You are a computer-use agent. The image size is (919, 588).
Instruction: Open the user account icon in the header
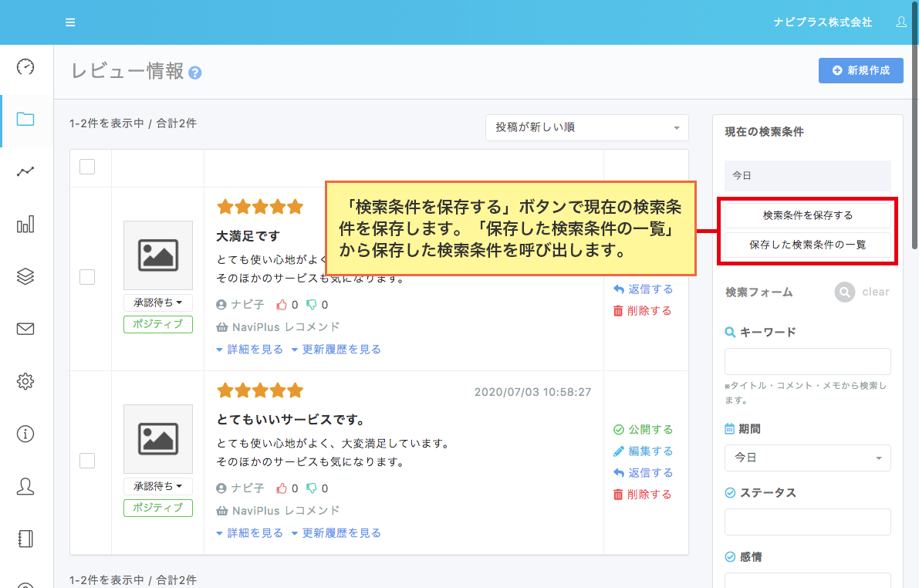pos(901,22)
